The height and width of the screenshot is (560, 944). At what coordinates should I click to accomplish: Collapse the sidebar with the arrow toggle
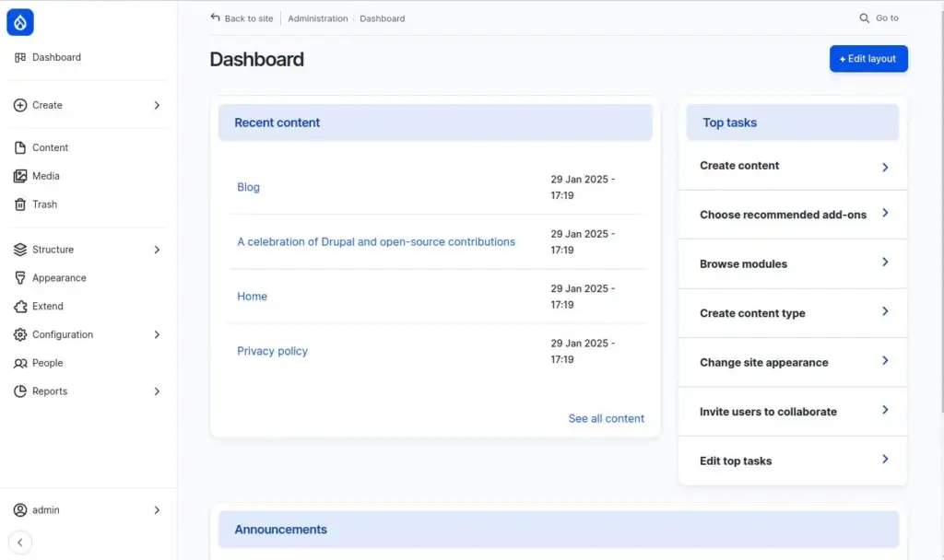tap(19, 542)
